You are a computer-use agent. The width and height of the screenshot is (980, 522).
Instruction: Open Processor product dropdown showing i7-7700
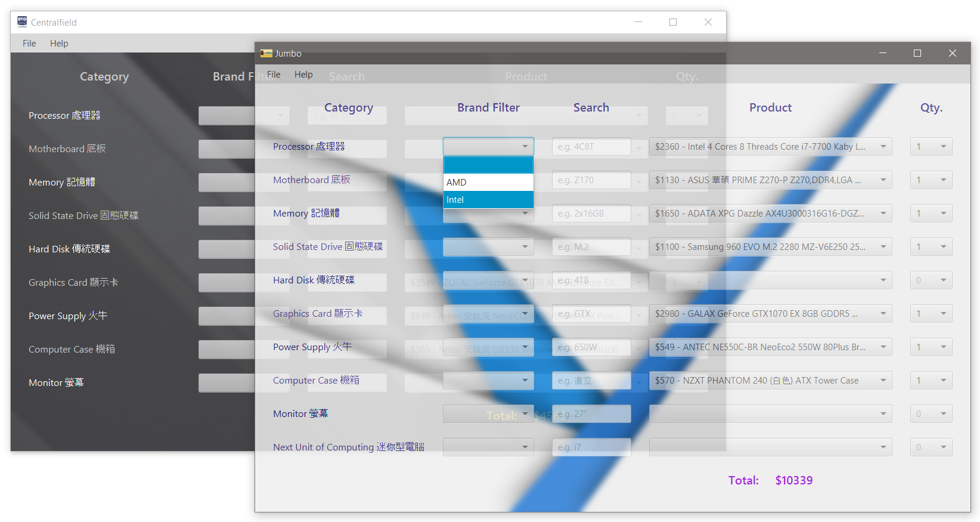coord(770,147)
